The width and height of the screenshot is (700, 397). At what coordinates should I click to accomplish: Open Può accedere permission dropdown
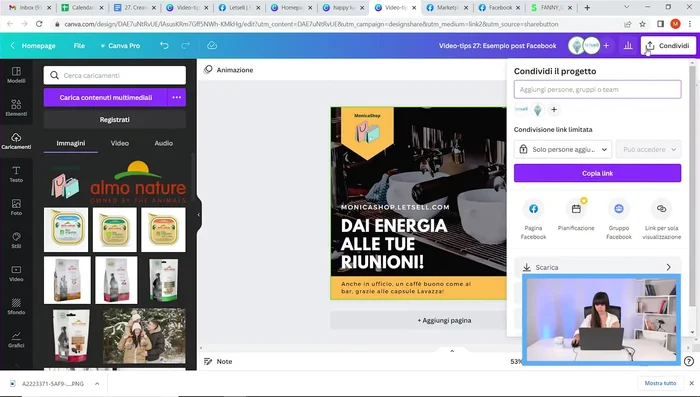[x=649, y=149]
